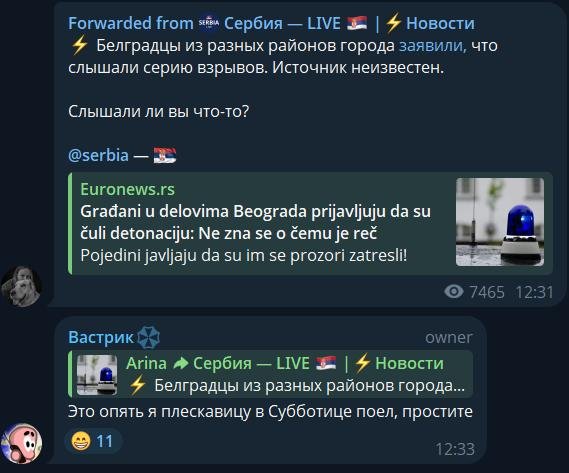The image size is (569, 473).
Task: Click the Serbian flag emoji in forwarded header
Action: pos(357,23)
